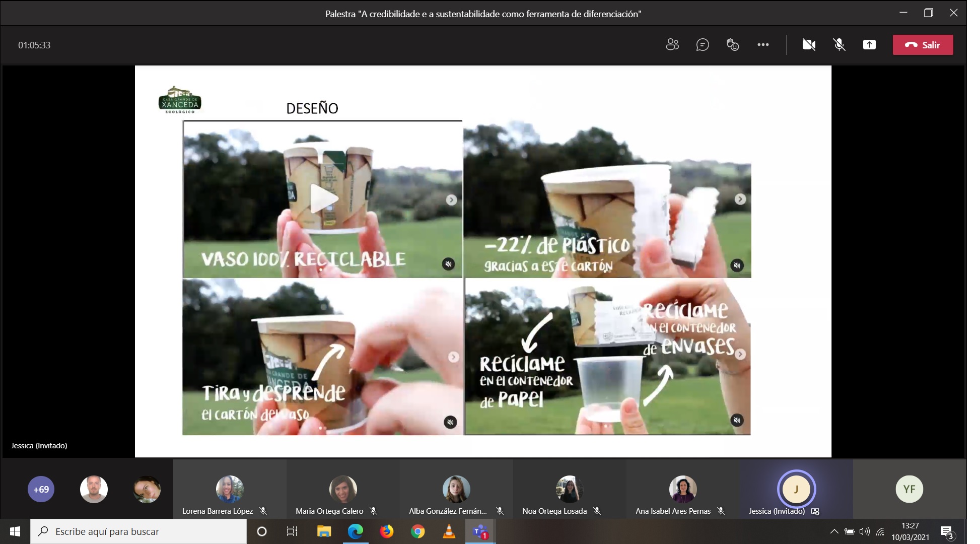This screenshot has width=980, height=544.
Task: Click mute icon on 'Vaso reciclable' video
Action: [448, 264]
